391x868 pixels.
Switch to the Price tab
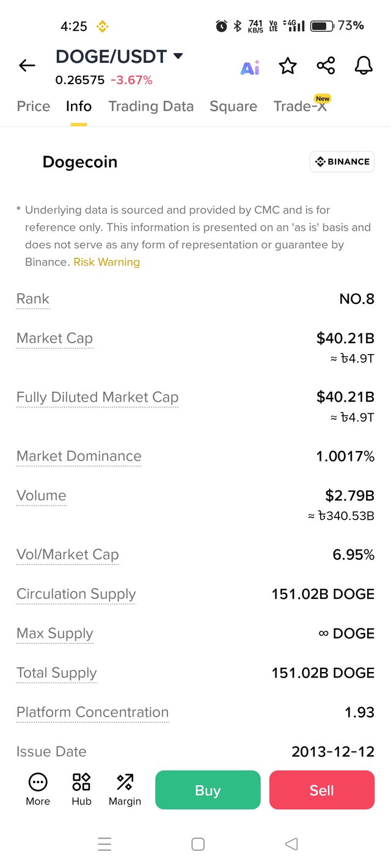[x=34, y=106]
